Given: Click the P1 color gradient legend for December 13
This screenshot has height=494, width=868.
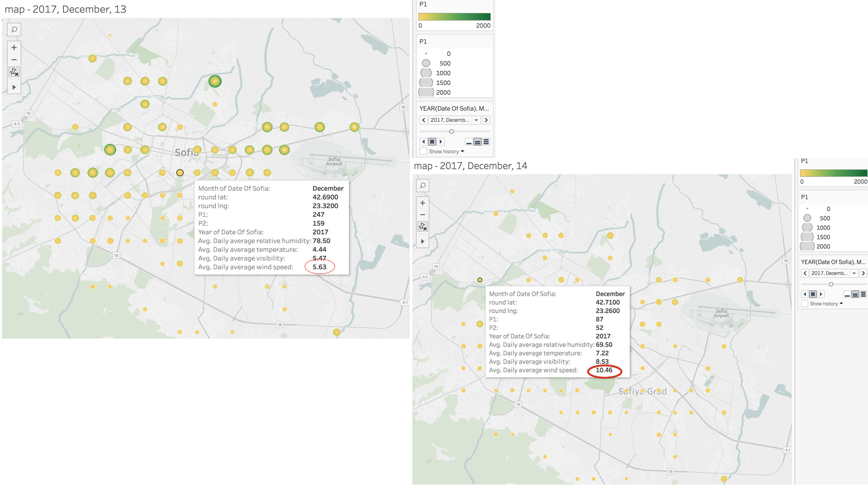Looking at the screenshot, I should coord(454,17).
